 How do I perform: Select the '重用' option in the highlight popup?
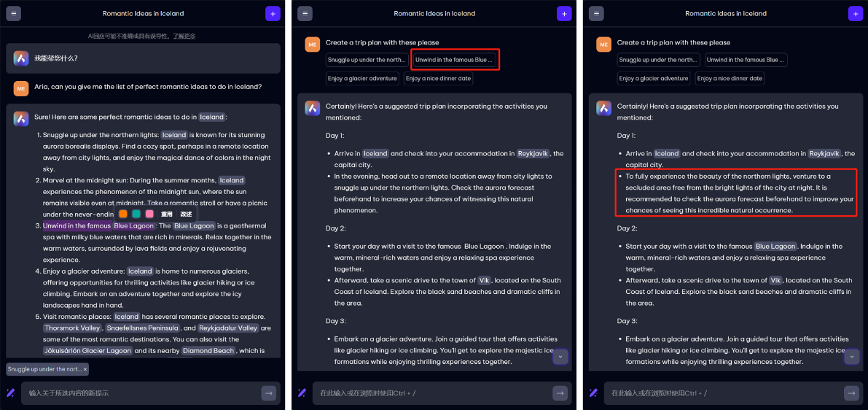coord(167,214)
